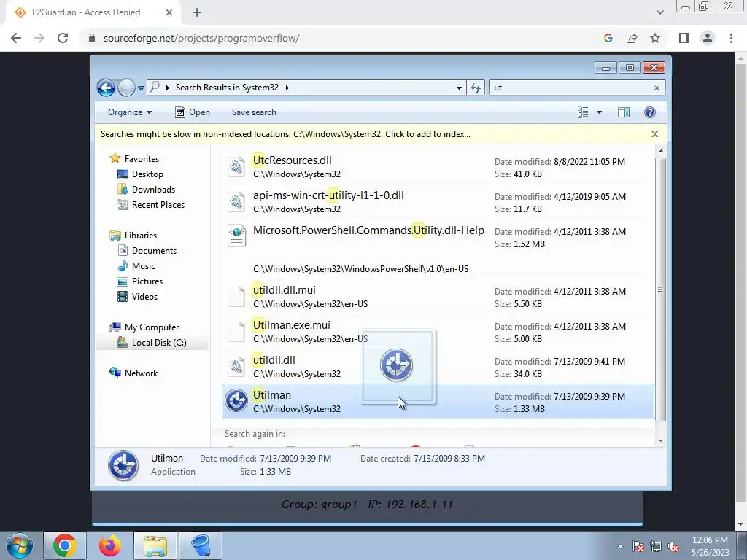
Task: Click the search magnifier icon in address bar
Action: click(x=155, y=87)
